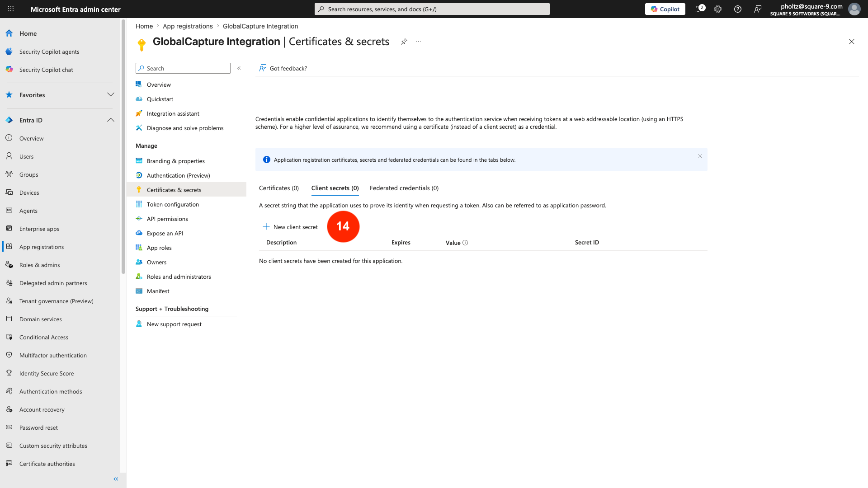Click the Enterprise apps icon
The height and width of the screenshot is (488, 868).
pos(9,229)
